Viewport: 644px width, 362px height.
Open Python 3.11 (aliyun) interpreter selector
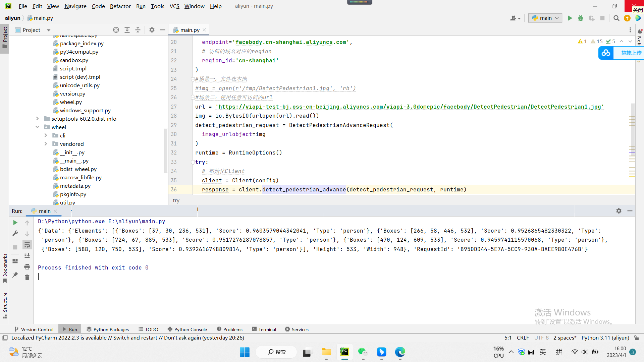(x=605, y=338)
